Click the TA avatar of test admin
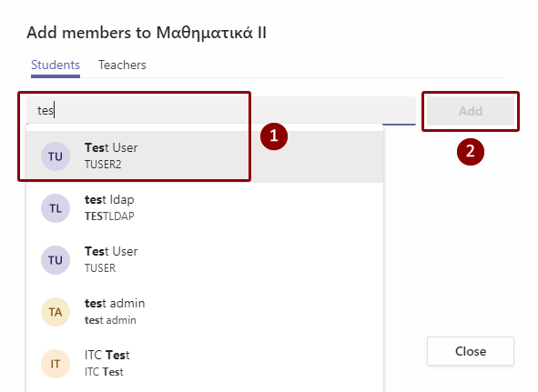Image resolution: width=538 pixels, height=392 pixels. [56, 312]
